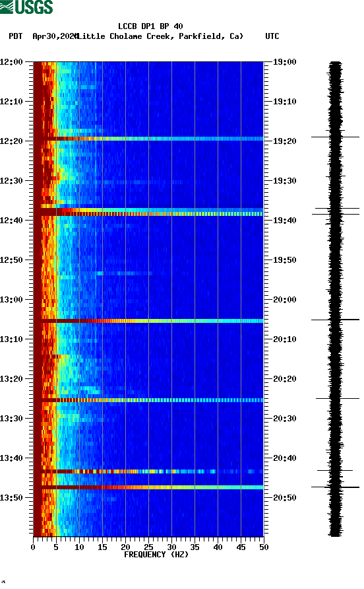Click the 12:30 PDT time label
The height and width of the screenshot is (589, 364).
12,181
